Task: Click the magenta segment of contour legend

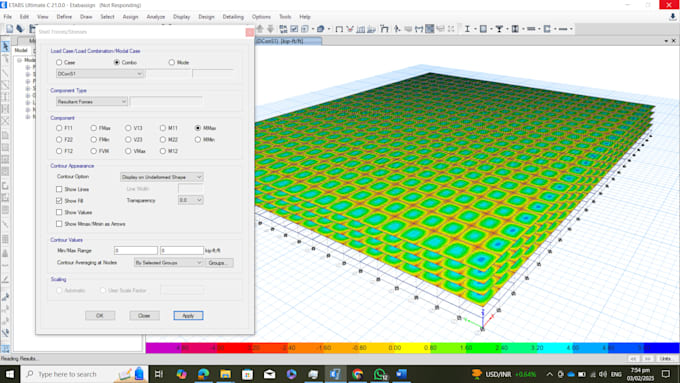Action: [x=164, y=347]
